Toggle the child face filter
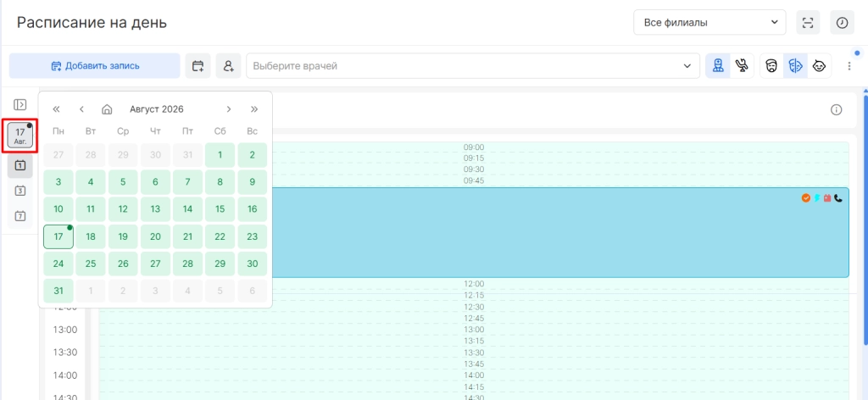The width and height of the screenshot is (868, 400). click(x=819, y=66)
